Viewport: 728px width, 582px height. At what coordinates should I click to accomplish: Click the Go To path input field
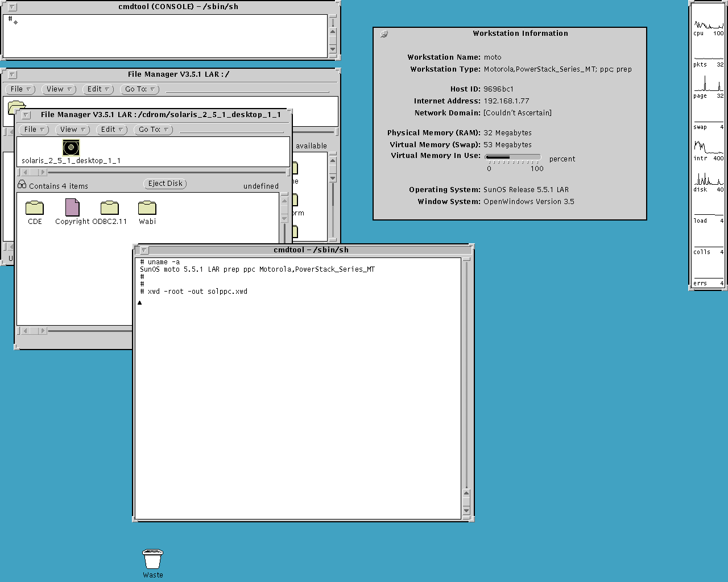pos(231,130)
